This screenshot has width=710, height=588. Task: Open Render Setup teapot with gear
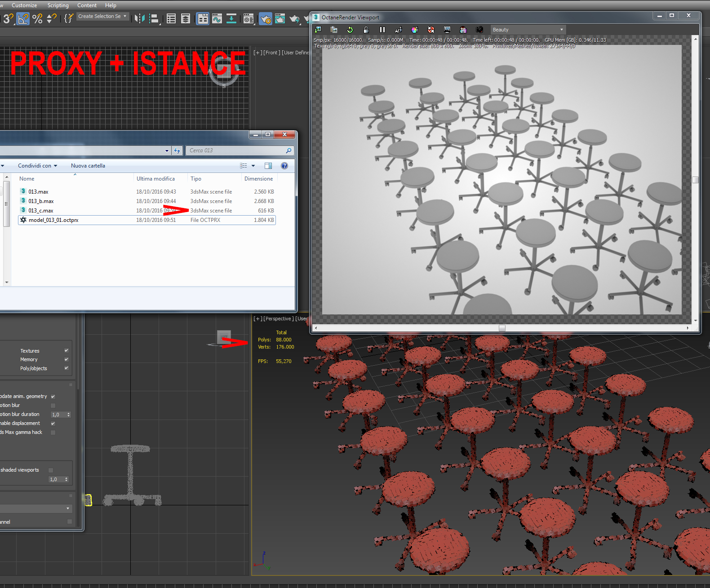click(x=266, y=18)
